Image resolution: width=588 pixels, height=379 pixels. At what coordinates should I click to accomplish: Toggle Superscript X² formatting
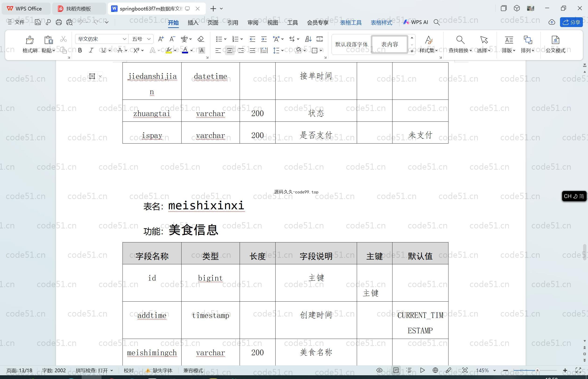pos(136,50)
